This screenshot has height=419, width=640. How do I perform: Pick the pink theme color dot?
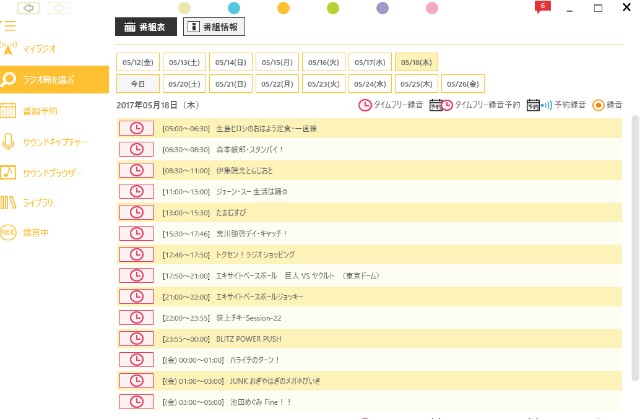(432, 8)
